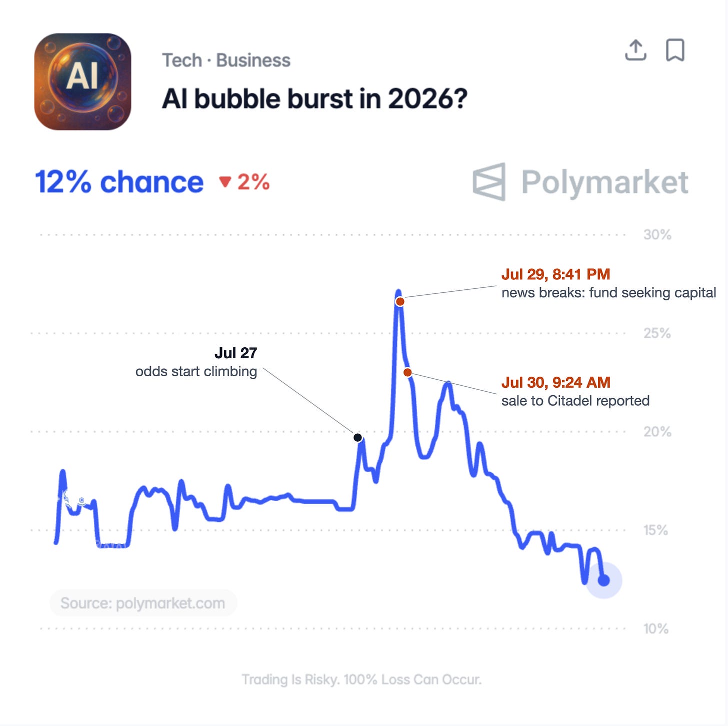Click the 'Source: polymarket.com' label

(143, 603)
